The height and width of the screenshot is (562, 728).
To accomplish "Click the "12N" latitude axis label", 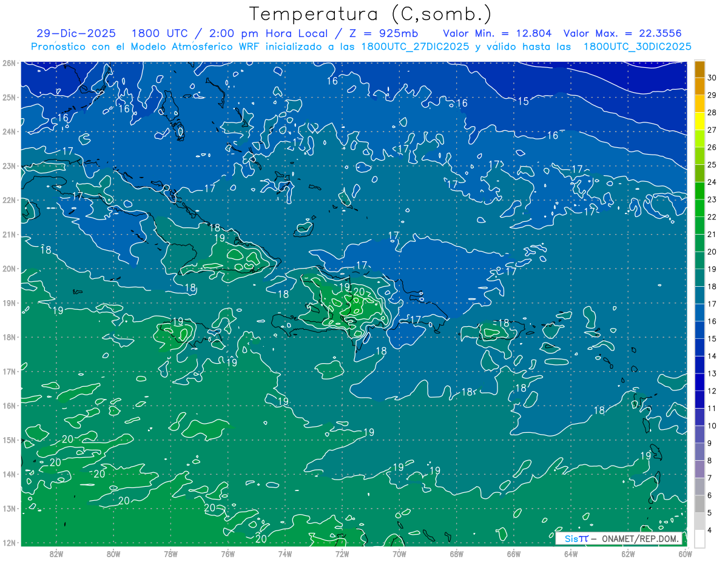I will (8, 543).
